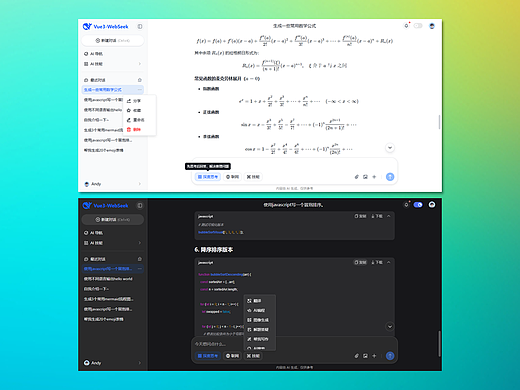Image resolution: width=520 pixels, height=390 pixels.
Task: Send the message in the light window
Action: 390,177
